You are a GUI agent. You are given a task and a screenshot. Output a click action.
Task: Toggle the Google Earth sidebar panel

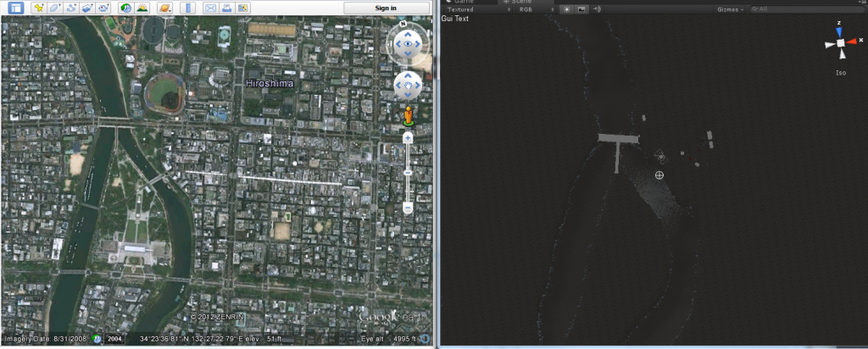point(16,8)
